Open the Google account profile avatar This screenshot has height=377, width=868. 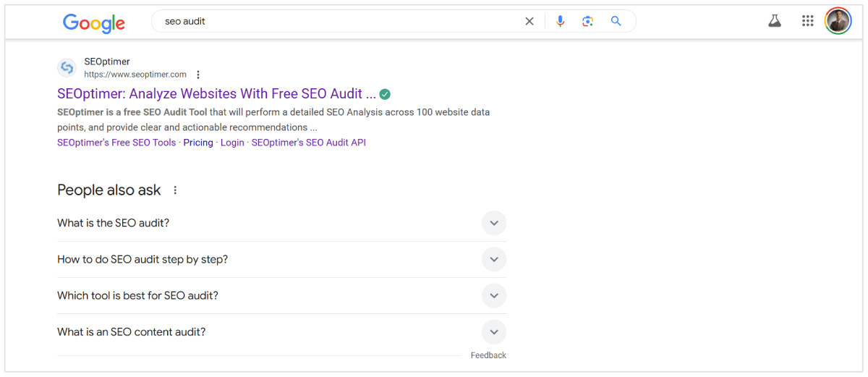pyautogui.click(x=838, y=21)
